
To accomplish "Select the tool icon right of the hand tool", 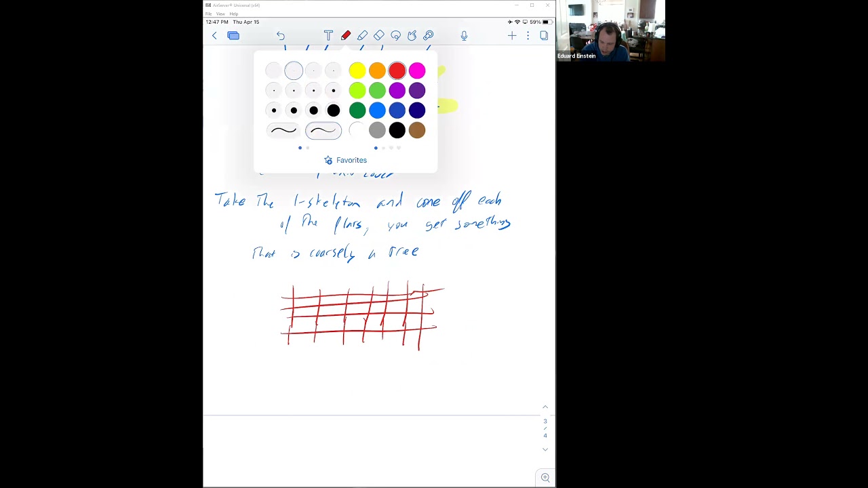I will click(429, 35).
